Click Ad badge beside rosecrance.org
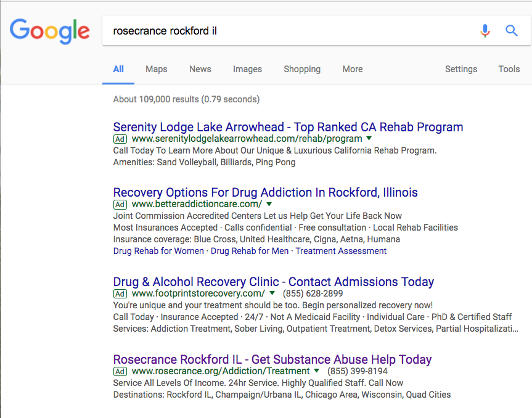 click(x=120, y=372)
